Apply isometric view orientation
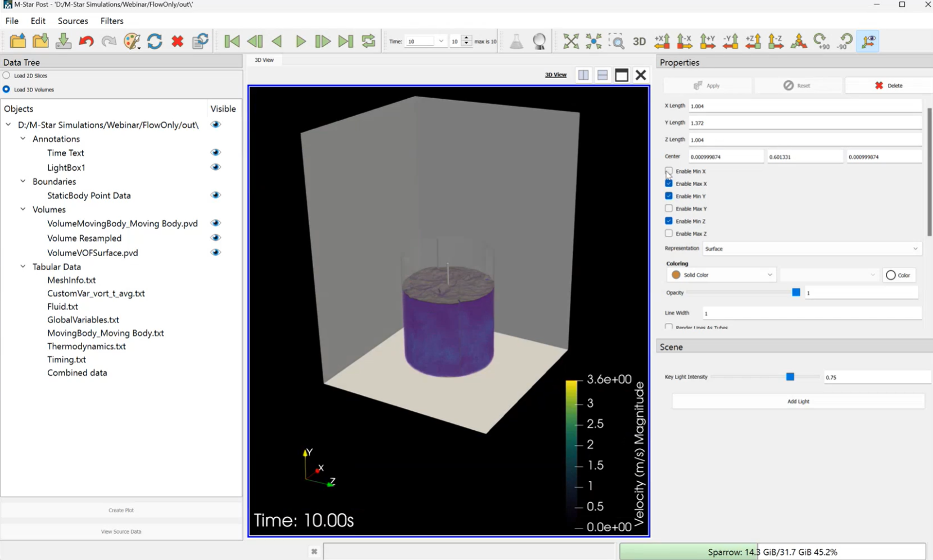 click(x=799, y=41)
